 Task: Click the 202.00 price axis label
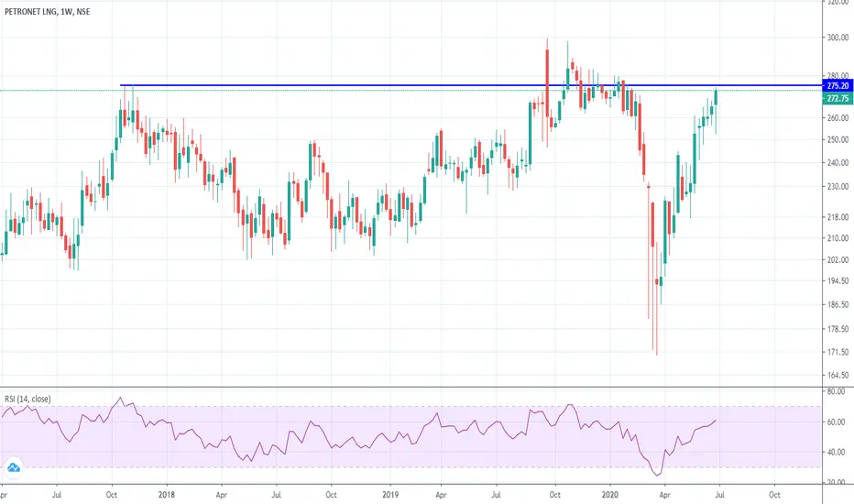pos(838,260)
